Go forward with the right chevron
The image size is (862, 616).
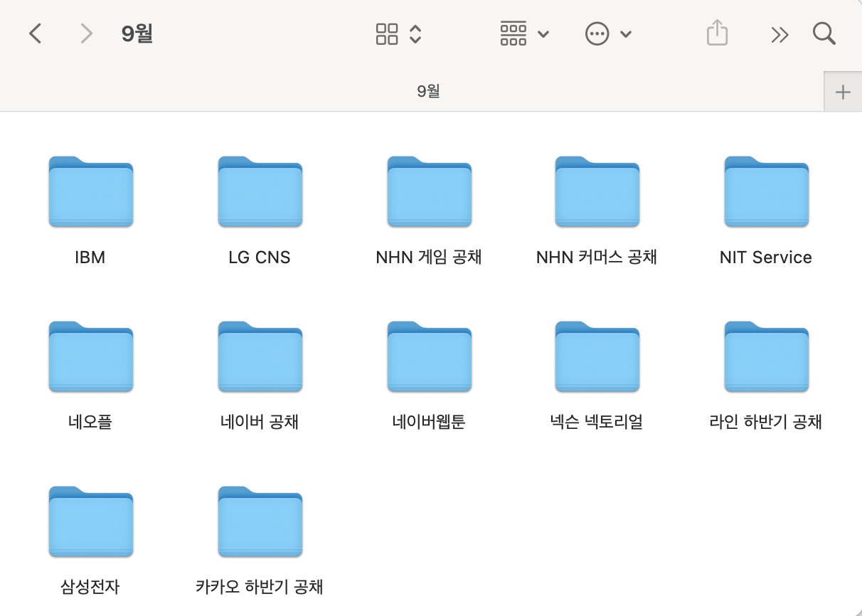coord(87,33)
